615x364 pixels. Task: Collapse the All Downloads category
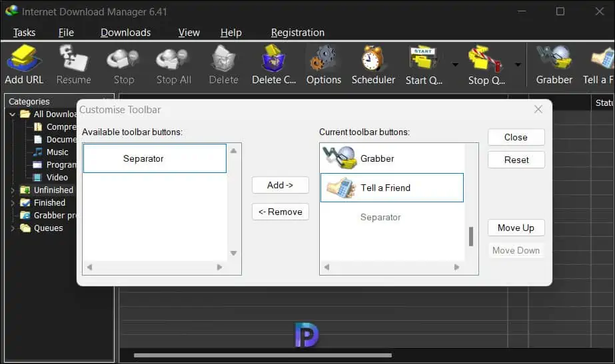pos(12,114)
